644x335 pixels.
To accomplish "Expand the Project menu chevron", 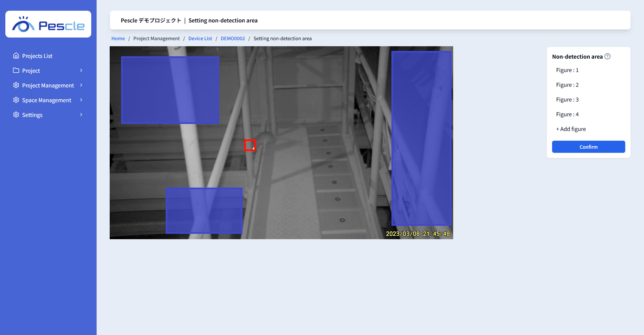I will click(x=81, y=70).
